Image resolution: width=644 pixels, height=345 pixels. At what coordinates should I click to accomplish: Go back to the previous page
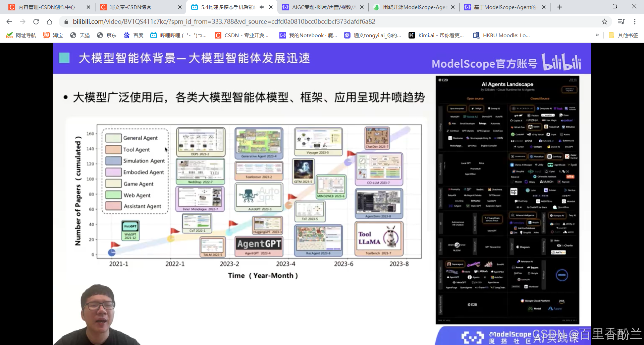[x=9, y=22]
